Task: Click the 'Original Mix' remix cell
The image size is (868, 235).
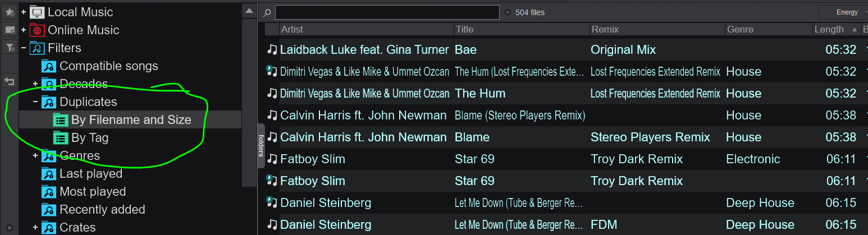Action: click(623, 49)
